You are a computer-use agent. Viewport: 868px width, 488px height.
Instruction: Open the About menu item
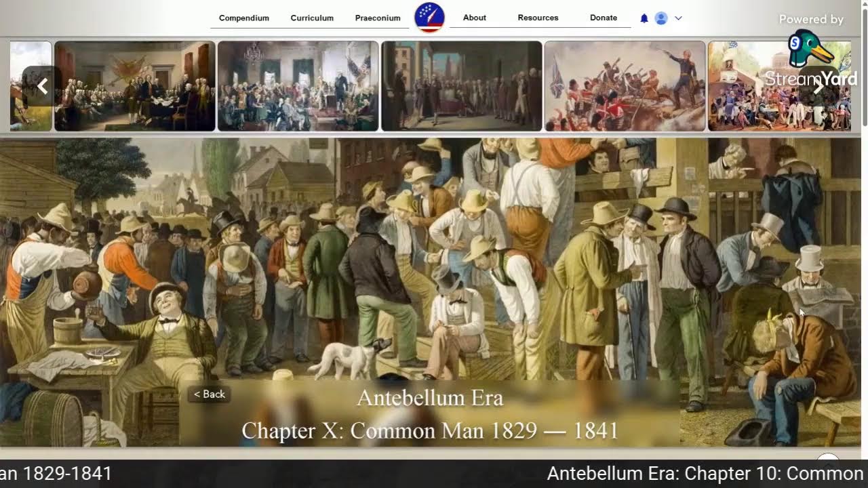pyautogui.click(x=475, y=18)
